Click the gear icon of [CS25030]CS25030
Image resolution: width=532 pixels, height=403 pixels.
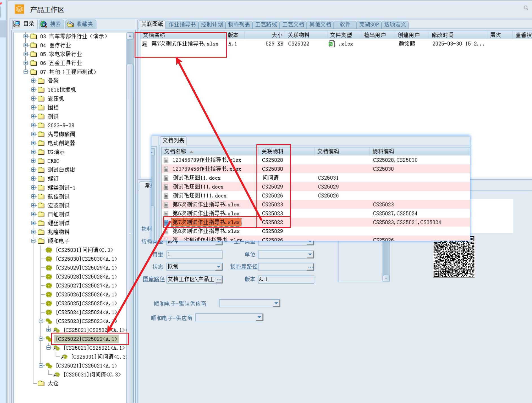49,259
